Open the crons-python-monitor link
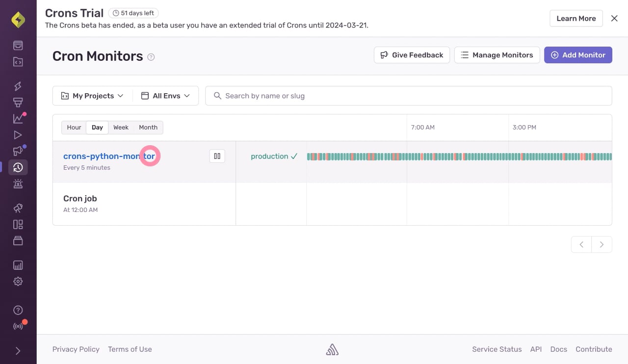The height and width of the screenshot is (364, 628). click(109, 156)
